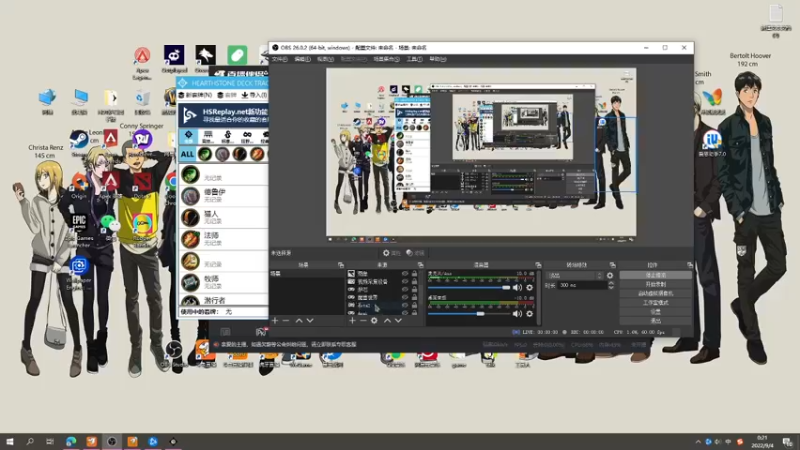
Task: Mute the second audio mixer channel
Action: pos(517,314)
